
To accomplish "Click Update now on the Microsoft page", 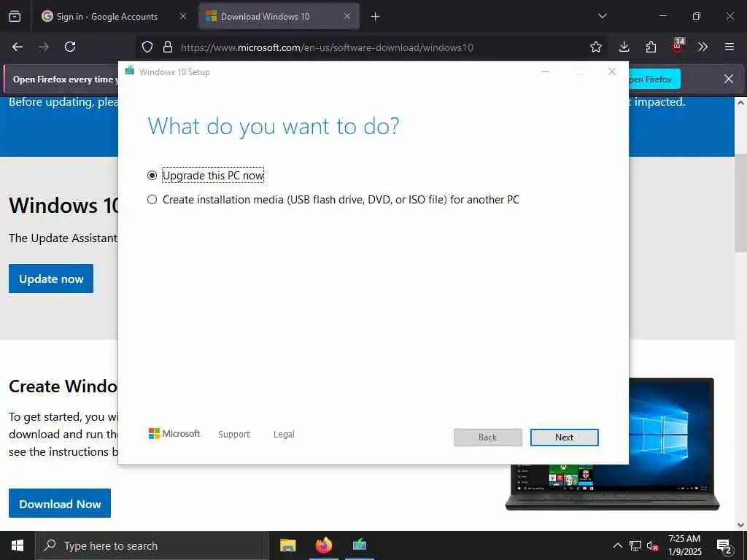I will coord(51,279).
